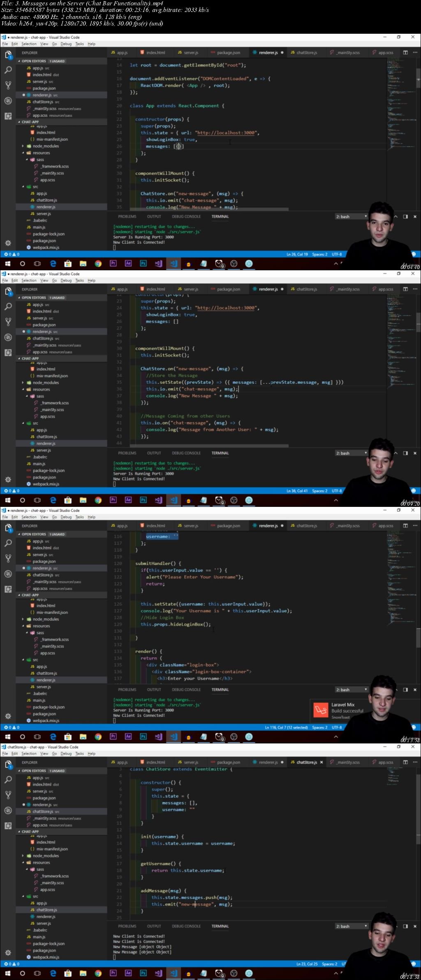Open Microsoft Edge from taskbar in 00:04:40 frame

53,264
